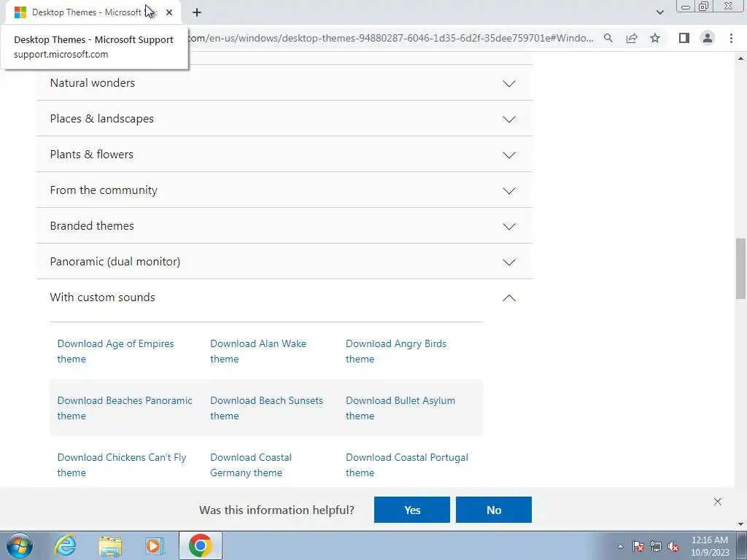
Task: Open volume speaker tray icon
Action: point(673,546)
